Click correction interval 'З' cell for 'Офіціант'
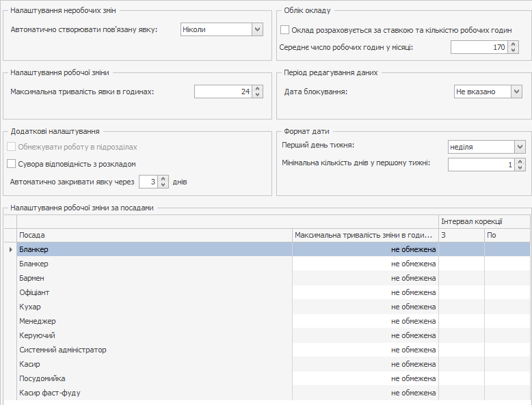532x405 pixels. click(x=461, y=292)
